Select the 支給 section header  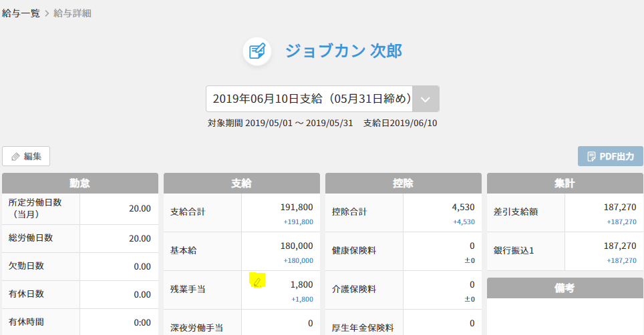[242, 184]
